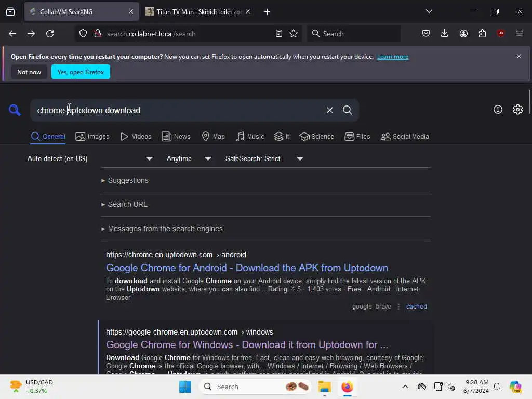Open the options dots beside the cached link

398,307
